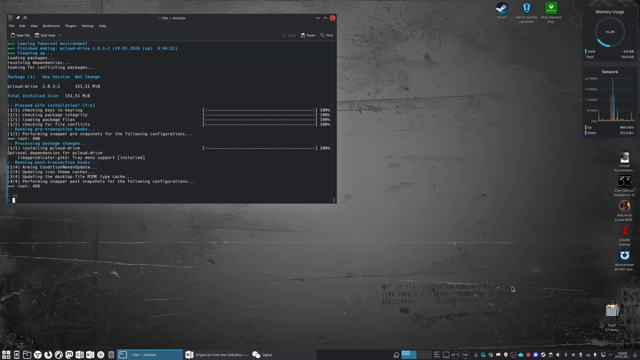Open the clock in the taskbar
Image resolution: width=640 pixels, height=360 pixels.
tap(622, 355)
